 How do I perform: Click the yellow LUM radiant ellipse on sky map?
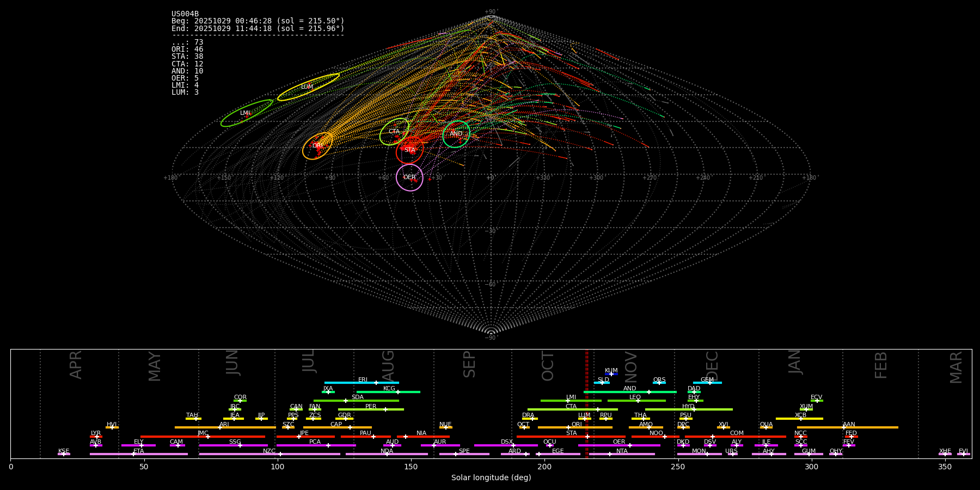coord(308,87)
